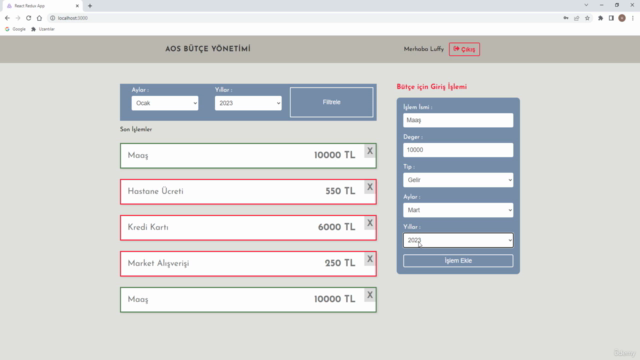This screenshot has width=640, height=360.
Task: Click the Değer field with 10000
Action: click(458, 150)
